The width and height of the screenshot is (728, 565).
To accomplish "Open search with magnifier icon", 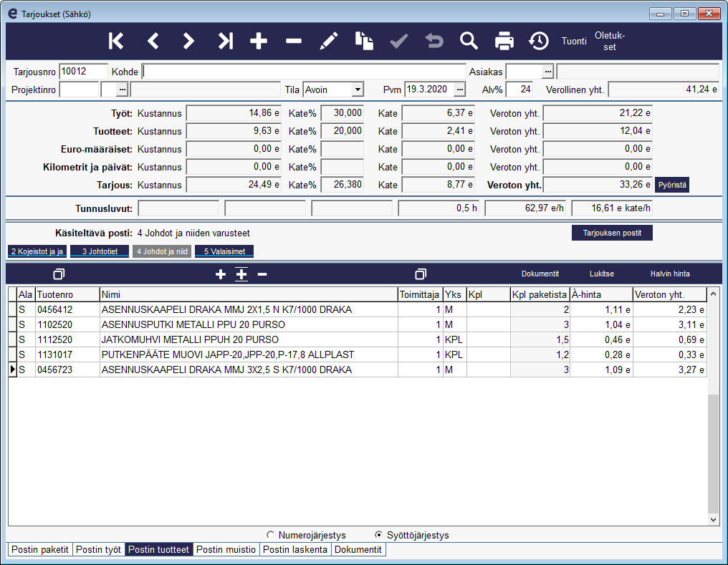I will [469, 41].
